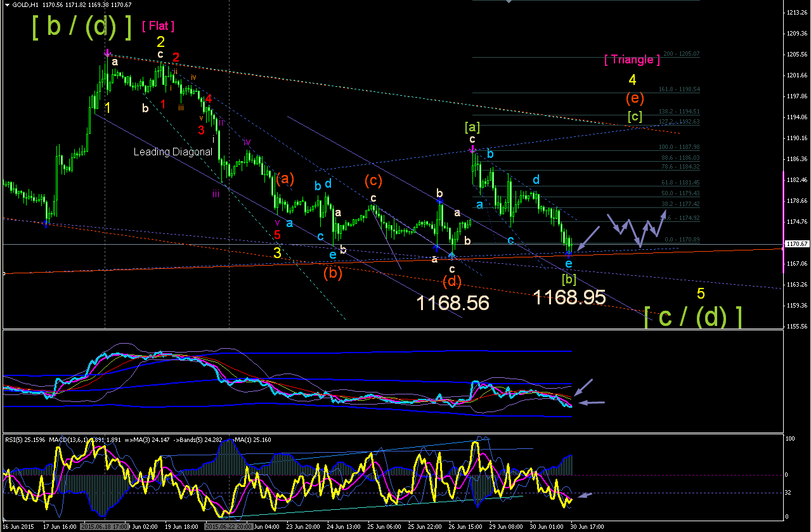Click price scale value 1197.86

796,96
